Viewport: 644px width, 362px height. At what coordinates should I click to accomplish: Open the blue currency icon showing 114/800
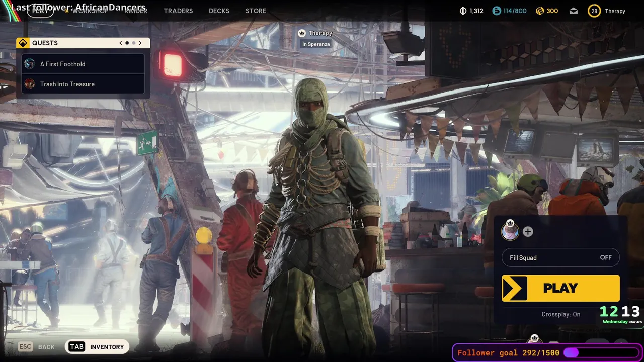pyautogui.click(x=497, y=11)
